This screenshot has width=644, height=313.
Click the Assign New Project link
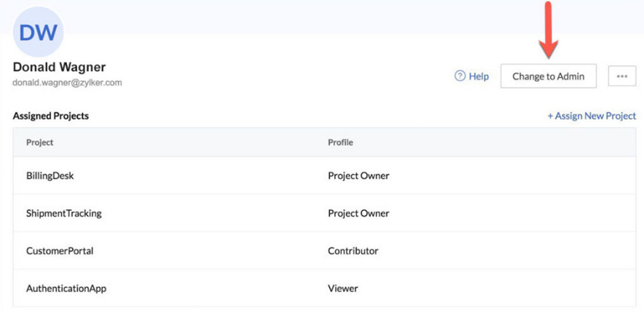pos(592,116)
